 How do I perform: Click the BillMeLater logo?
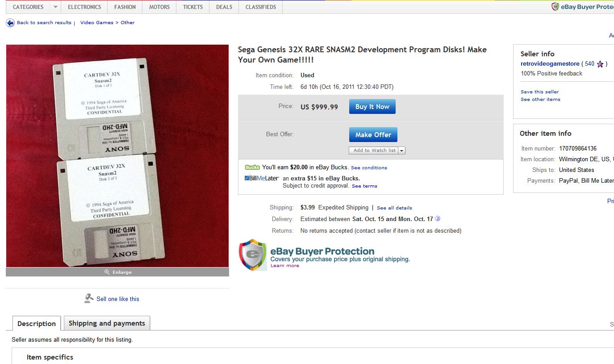pos(262,178)
